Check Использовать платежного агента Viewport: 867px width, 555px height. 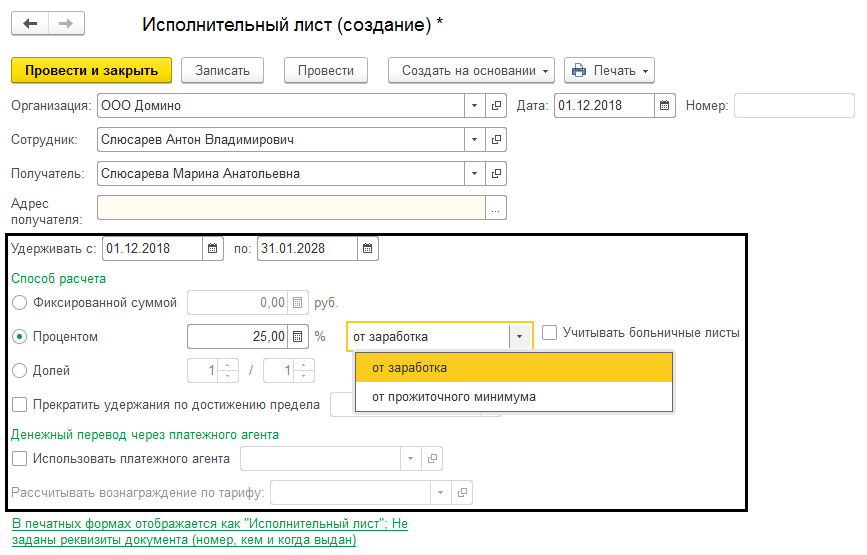point(20,459)
